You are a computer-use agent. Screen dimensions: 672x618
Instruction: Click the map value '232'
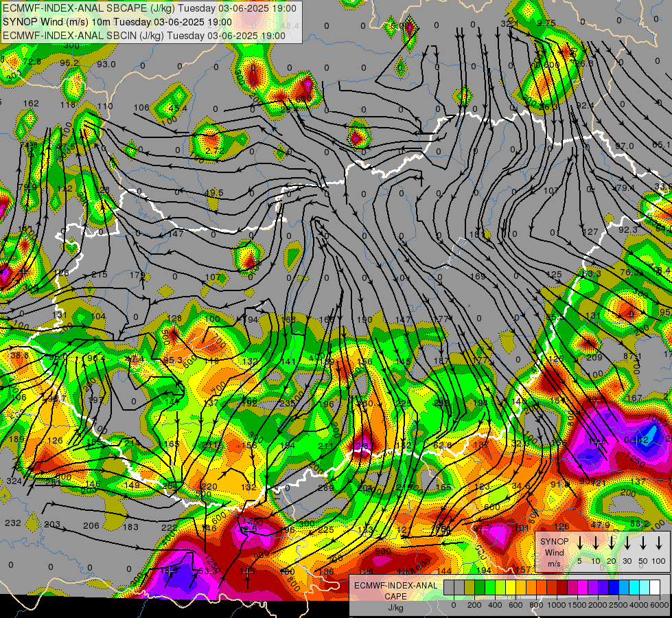click(x=13, y=523)
